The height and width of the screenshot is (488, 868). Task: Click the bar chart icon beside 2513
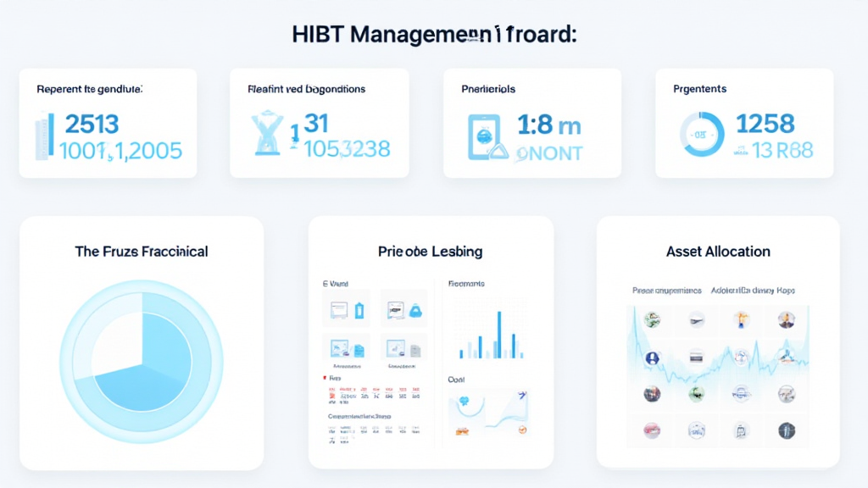[44, 136]
